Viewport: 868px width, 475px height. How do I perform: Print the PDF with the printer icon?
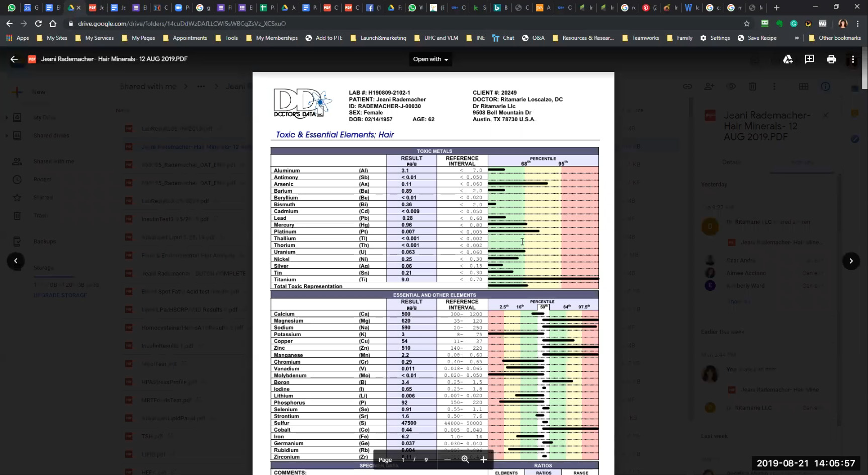point(831,59)
